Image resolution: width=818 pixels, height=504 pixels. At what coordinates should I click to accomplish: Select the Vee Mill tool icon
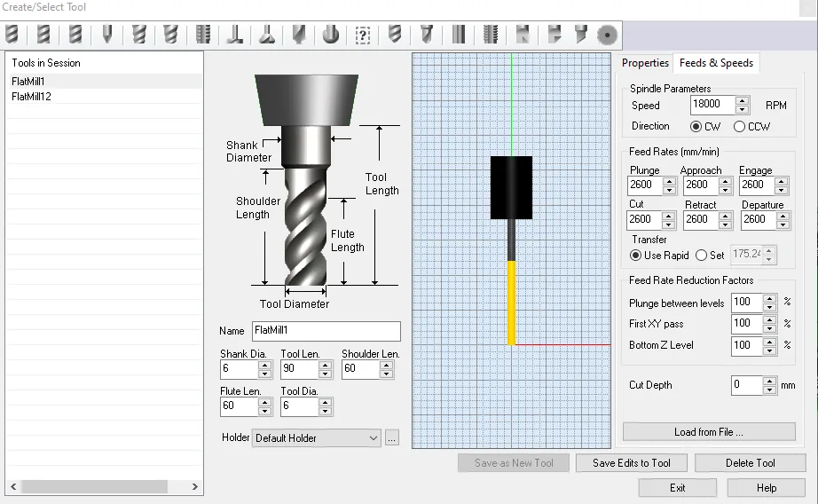click(107, 35)
